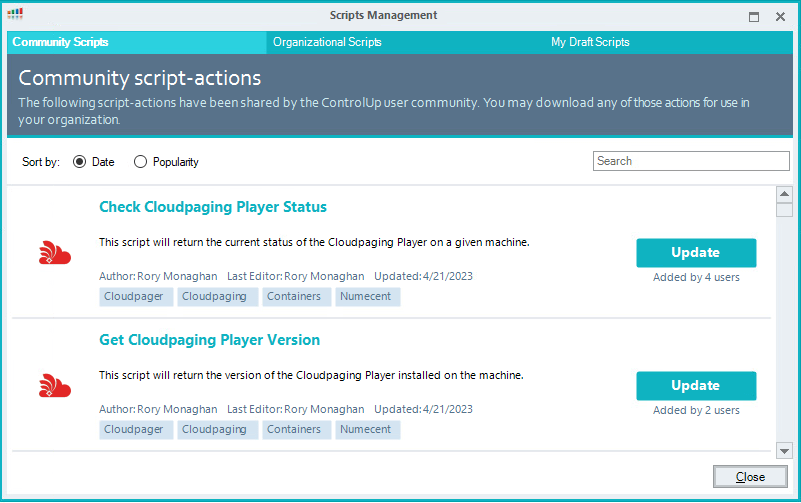Click 'Author: Rory Monaghan' under Check Cloudpaging Player Status
Image resolution: width=801 pixels, height=503 pixels.
tap(158, 276)
